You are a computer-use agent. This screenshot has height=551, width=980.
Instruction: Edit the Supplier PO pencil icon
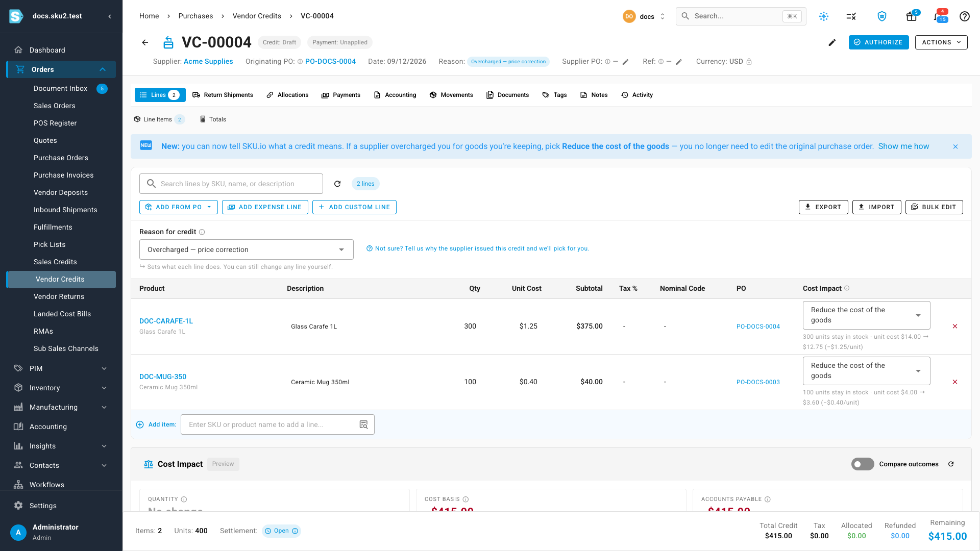[626, 62]
